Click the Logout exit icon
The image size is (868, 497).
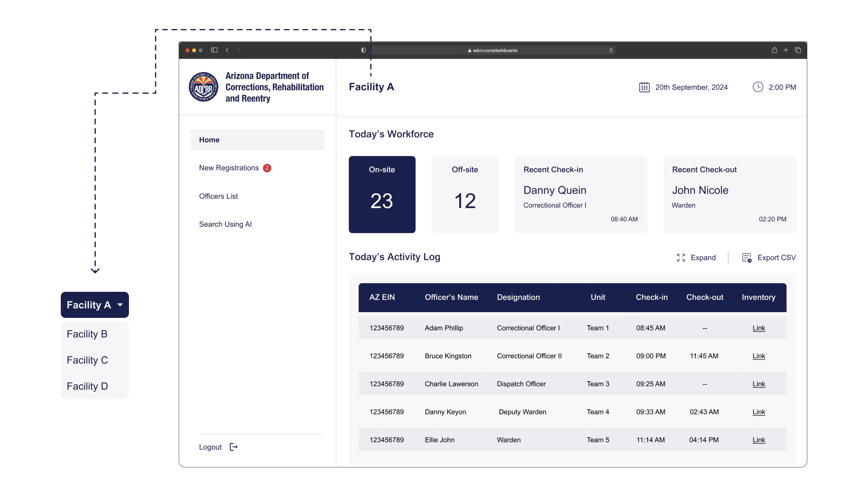tap(234, 447)
